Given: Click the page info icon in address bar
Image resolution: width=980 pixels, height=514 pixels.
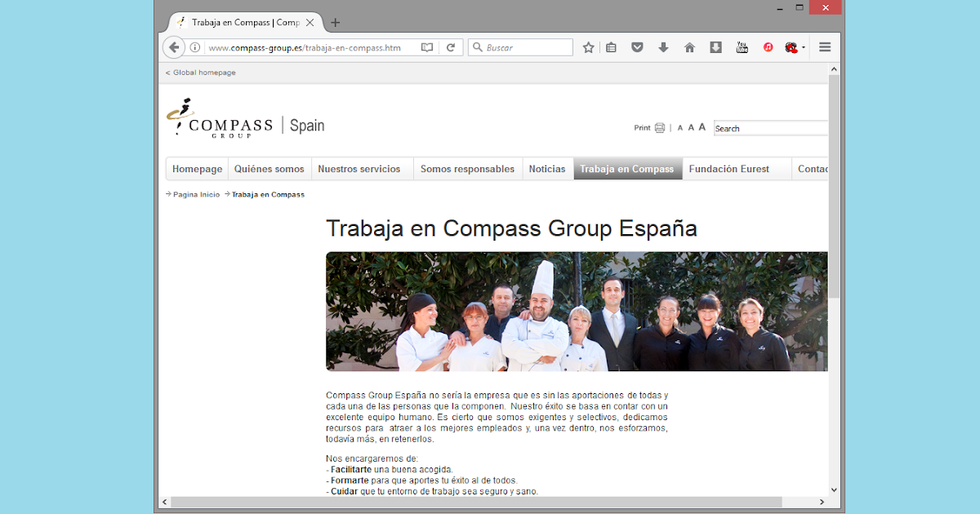Looking at the screenshot, I should (194, 47).
